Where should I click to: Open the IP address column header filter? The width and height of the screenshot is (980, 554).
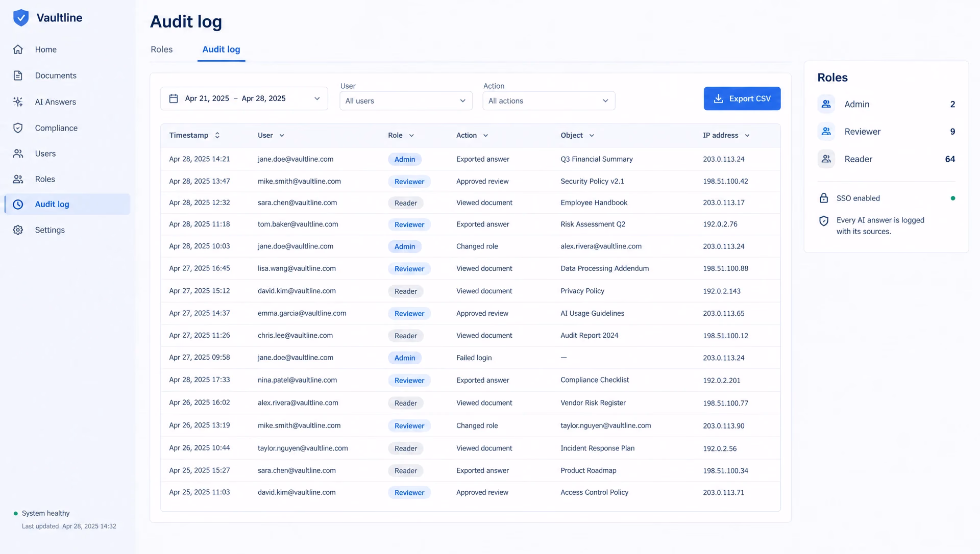tap(726, 135)
